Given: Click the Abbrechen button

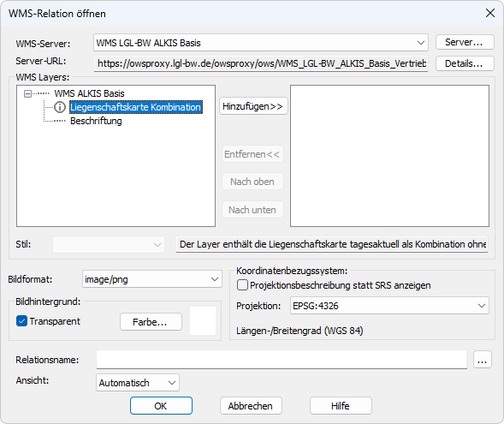Looking at the screenshot, I should pos(251,406).
